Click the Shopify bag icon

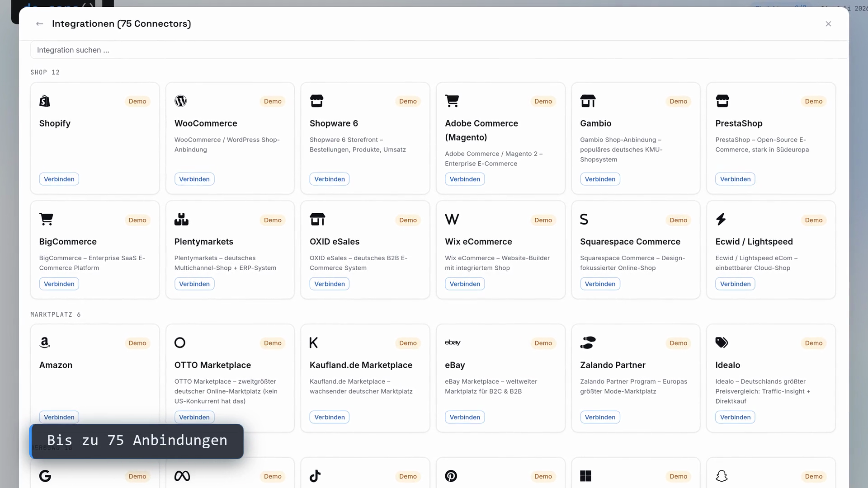coord(45,101)
